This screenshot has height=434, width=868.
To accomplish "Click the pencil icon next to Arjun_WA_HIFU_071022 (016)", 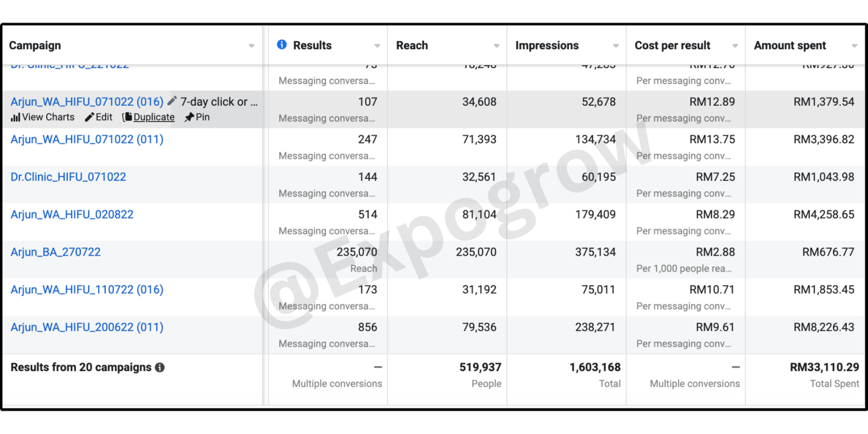I will tap(172, 101).
